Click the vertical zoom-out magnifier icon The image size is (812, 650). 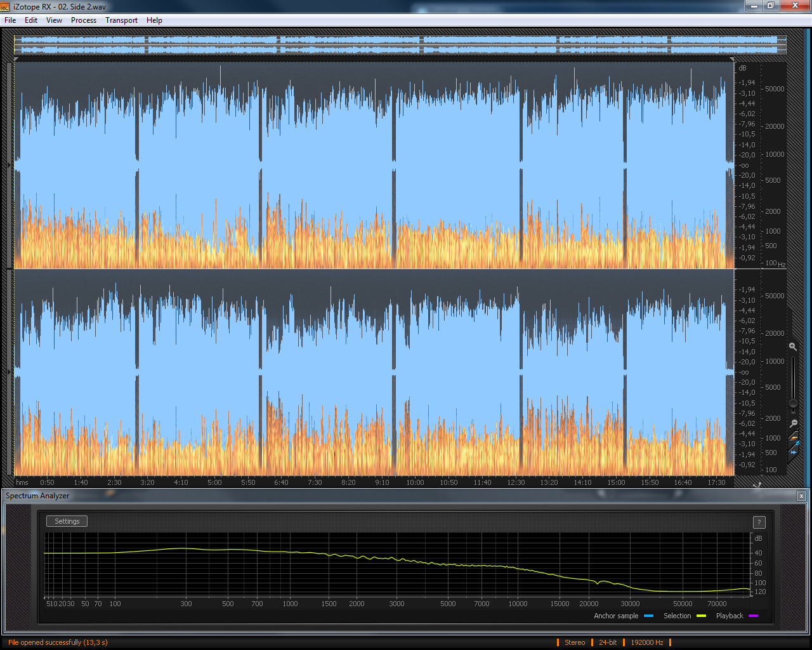coord(793,423)
